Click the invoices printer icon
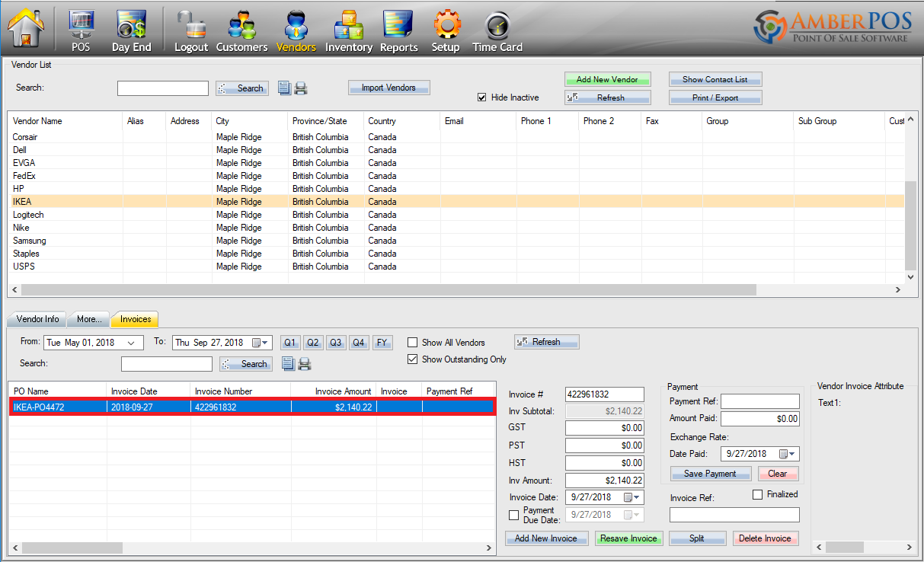 pos(305,364)
